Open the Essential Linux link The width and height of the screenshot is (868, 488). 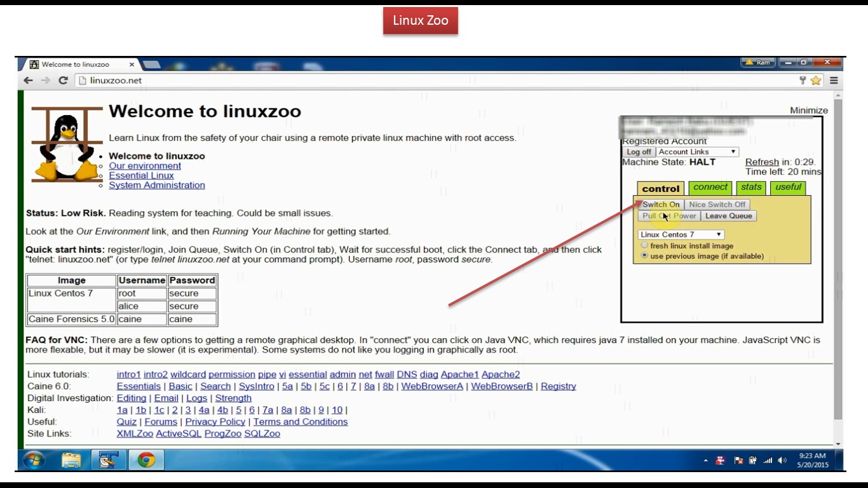pos(141,175)
